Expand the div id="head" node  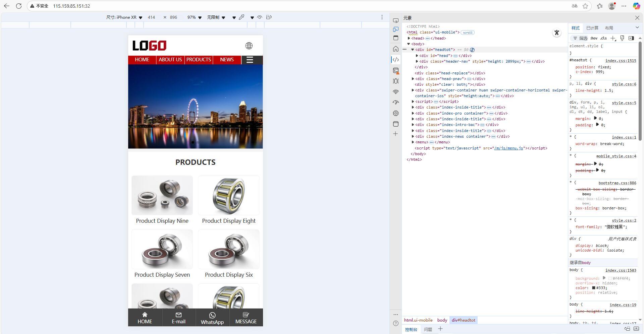tap(417, 56)
